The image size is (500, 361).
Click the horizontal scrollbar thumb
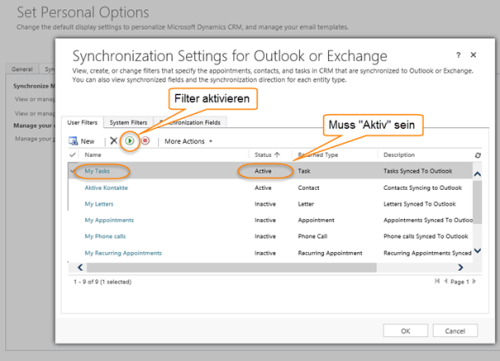click(x=232, y=267)
